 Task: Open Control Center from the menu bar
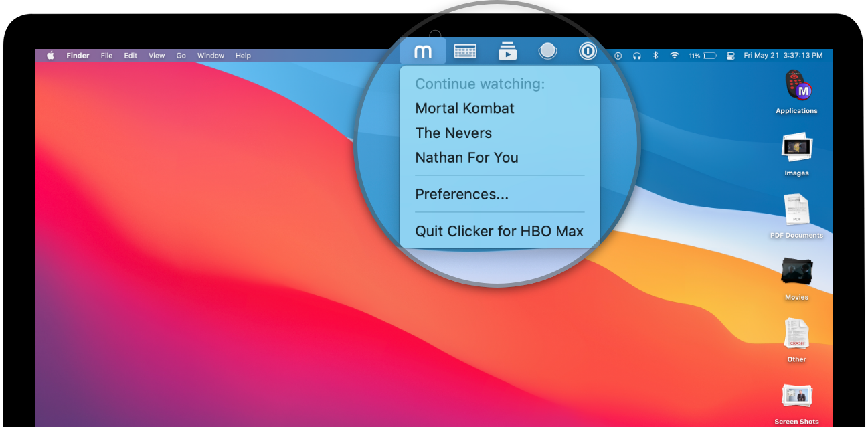tap(731, 56)
